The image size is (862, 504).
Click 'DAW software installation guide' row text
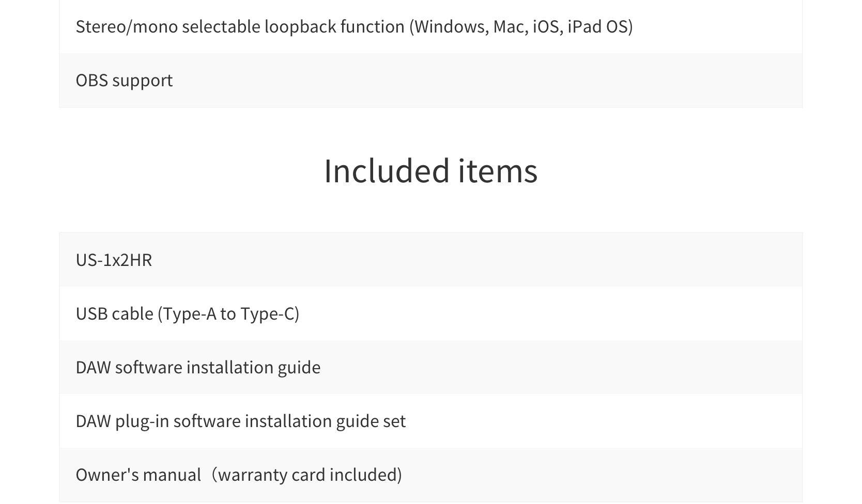198,367
